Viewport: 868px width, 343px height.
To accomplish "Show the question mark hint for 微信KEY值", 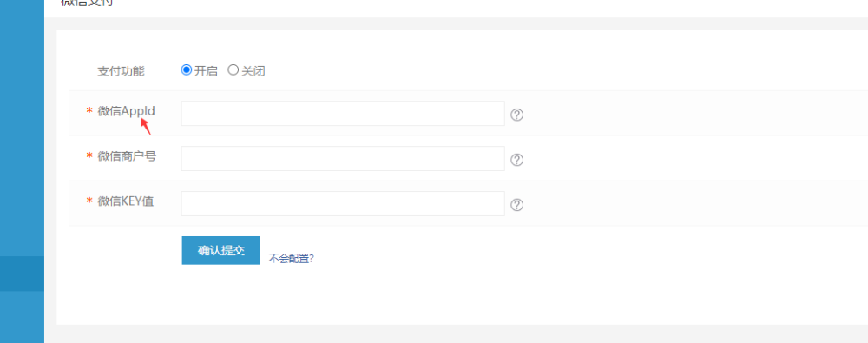I will pyautogui.click(x=516, y=205).
